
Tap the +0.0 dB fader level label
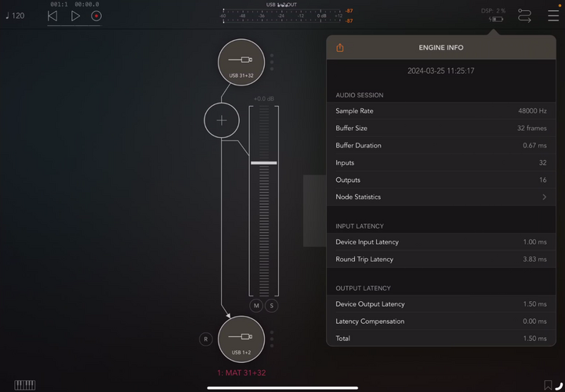[x=264, y=99]
